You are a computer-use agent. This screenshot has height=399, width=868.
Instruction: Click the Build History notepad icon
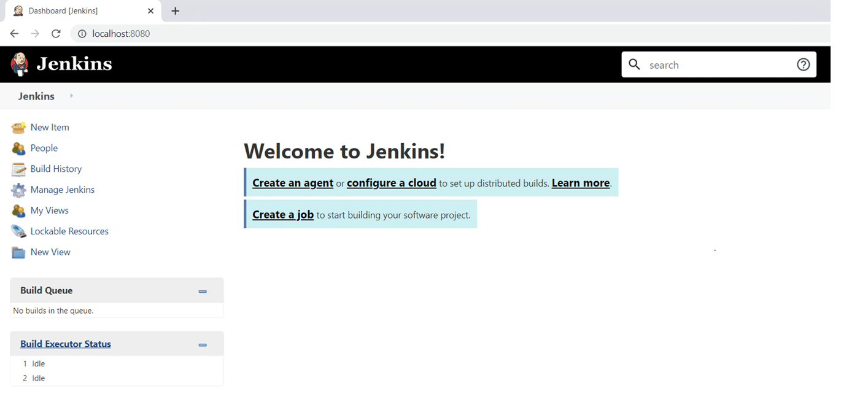click(19, 169)
